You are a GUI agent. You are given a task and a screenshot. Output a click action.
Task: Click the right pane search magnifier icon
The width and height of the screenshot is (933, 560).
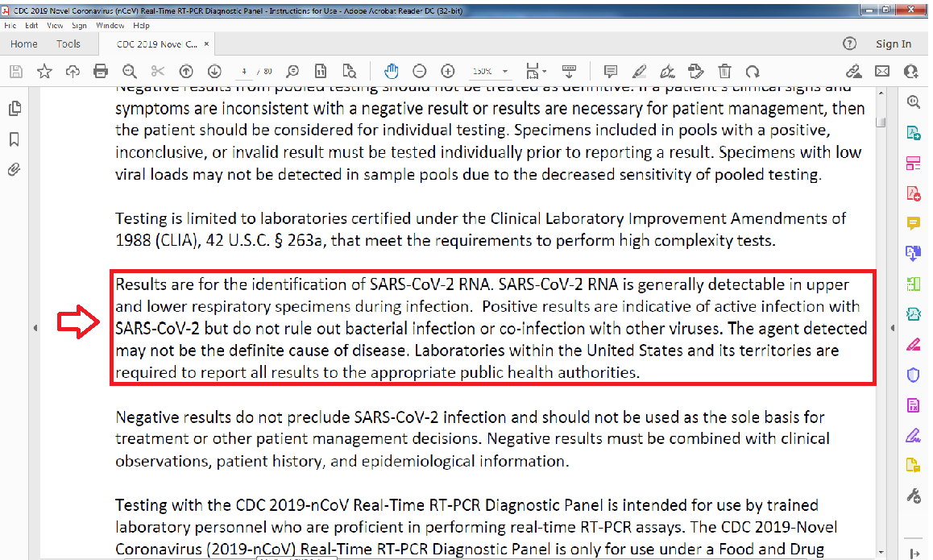click(914, 102)
